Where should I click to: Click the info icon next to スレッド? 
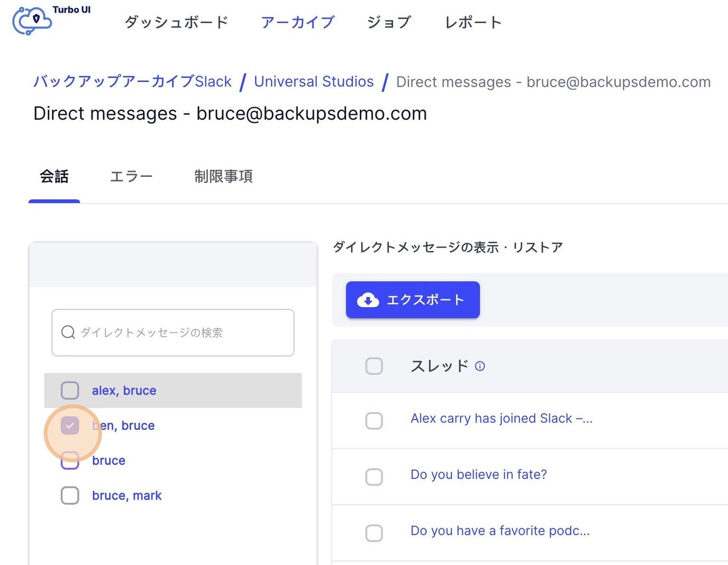pos(480,365)
